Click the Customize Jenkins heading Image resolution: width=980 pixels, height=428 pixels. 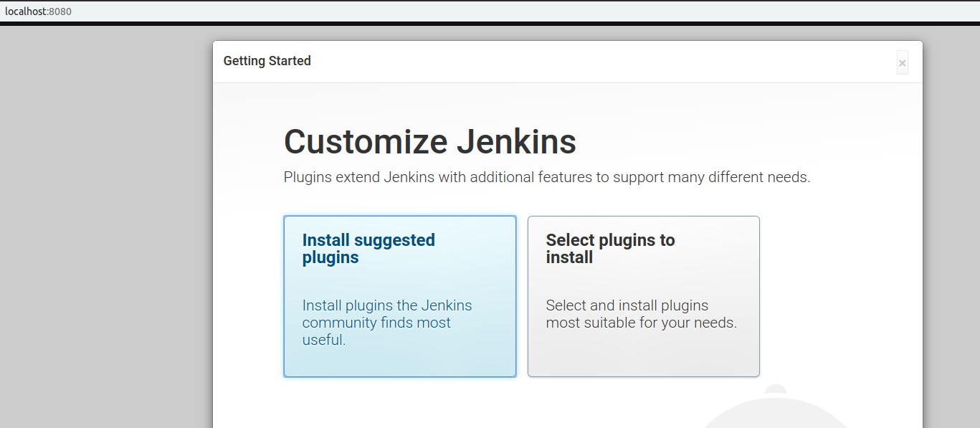coord(430,141)
